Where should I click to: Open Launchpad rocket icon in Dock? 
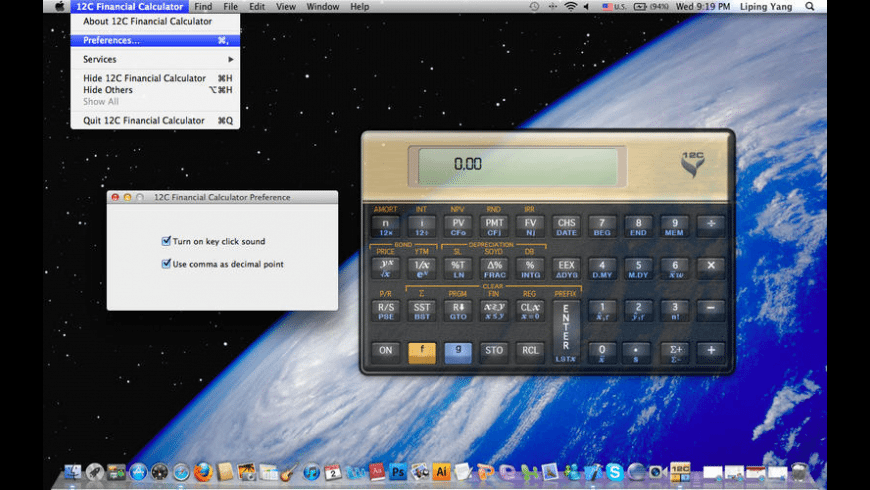click(94, 472)
